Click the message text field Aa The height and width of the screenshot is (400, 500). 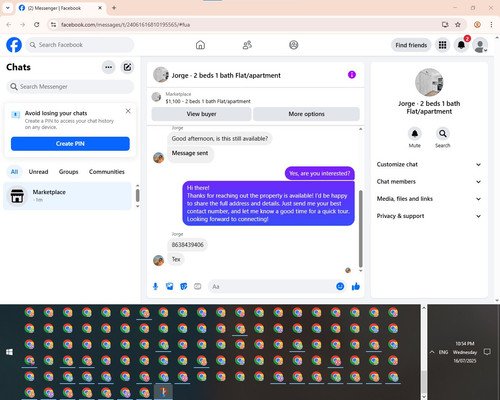tap(272, 287)
